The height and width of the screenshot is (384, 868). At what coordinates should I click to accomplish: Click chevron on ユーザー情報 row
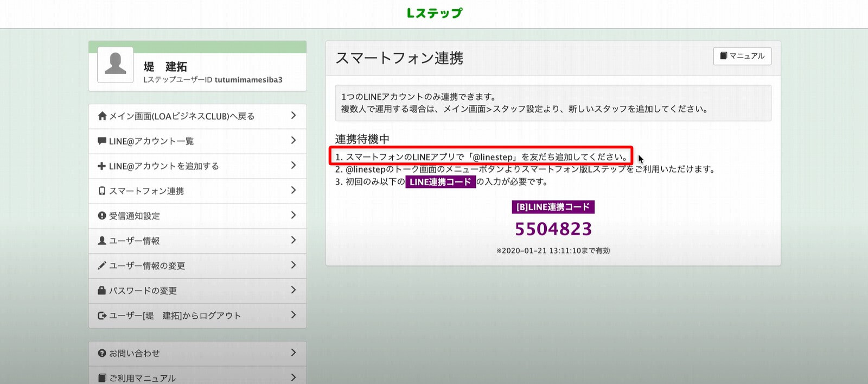(x=293, y=240)
